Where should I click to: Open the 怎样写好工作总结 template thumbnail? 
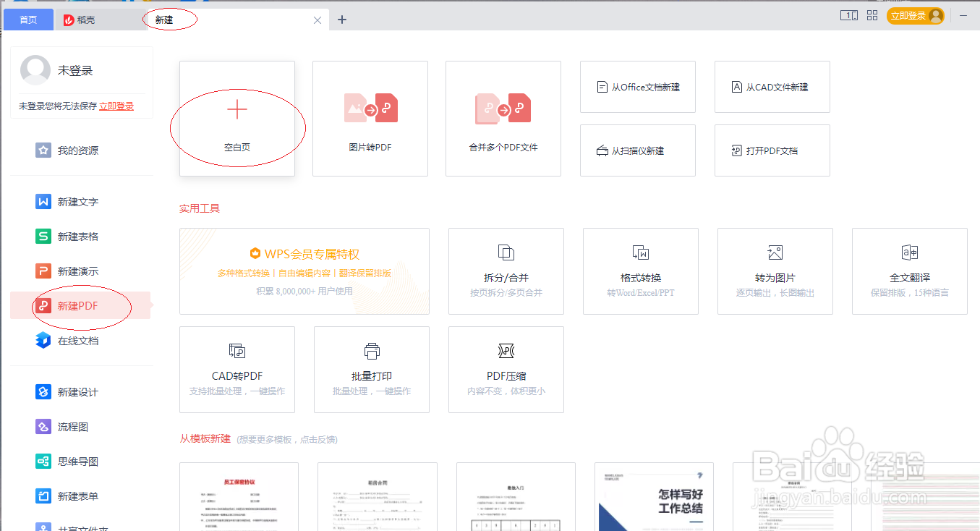click(x=654, y=497)
